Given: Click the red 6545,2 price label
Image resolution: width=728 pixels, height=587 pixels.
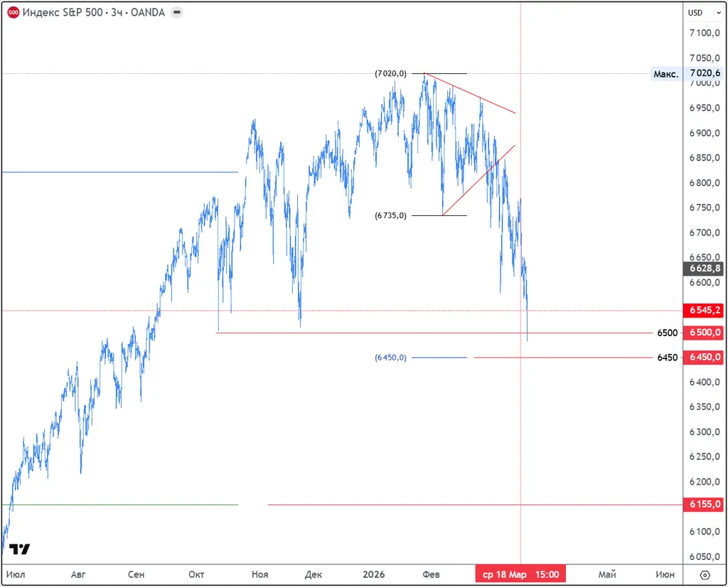Looking at the screenshot, I should 705,311.
